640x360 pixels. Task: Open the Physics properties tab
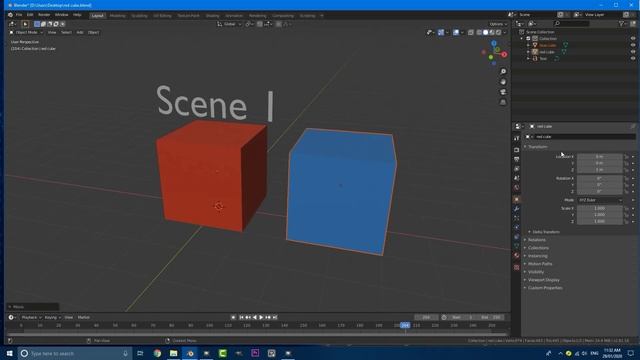[516, 227]
